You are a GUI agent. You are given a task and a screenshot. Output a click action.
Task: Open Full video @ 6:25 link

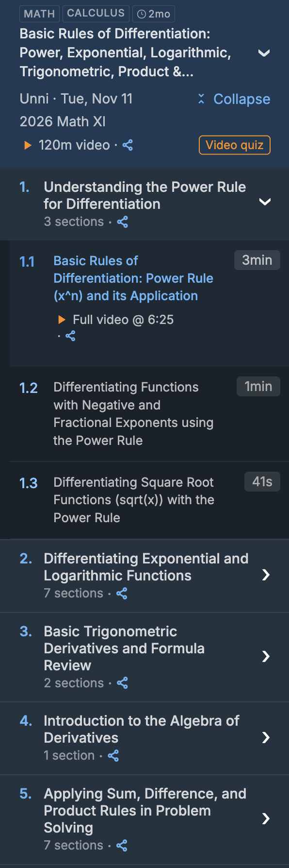coord(123,319)
